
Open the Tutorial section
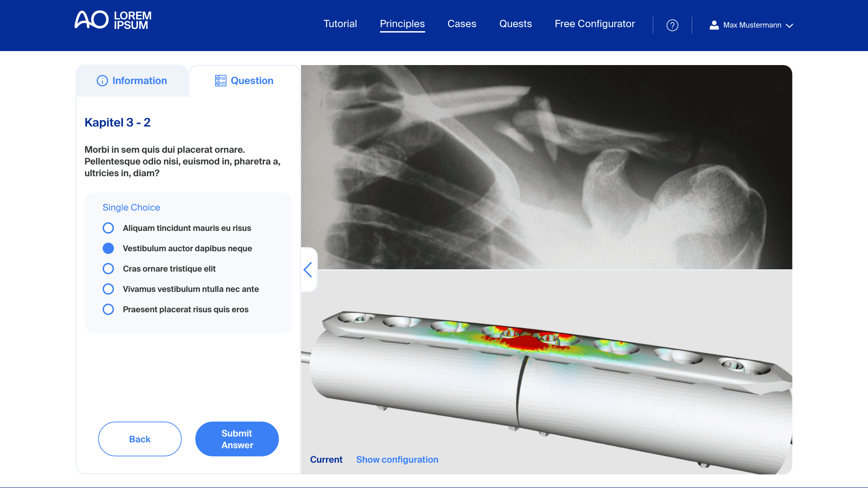coord(340,24)
